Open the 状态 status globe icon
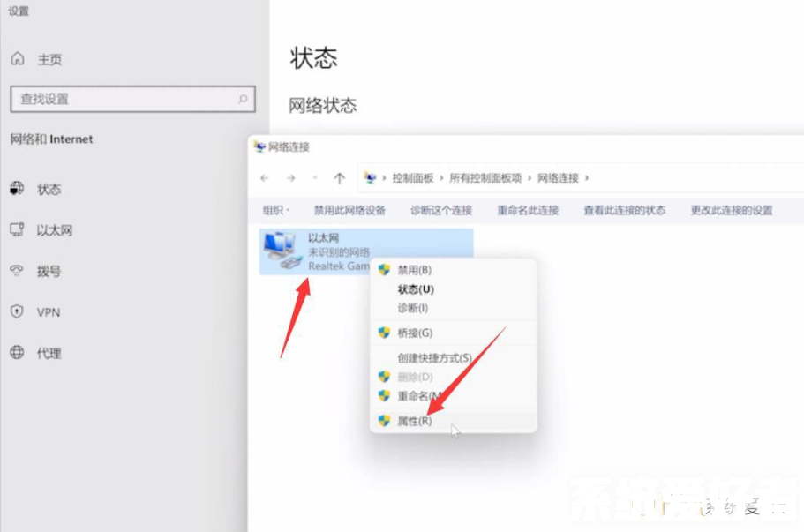 click(x=17, y=189)
